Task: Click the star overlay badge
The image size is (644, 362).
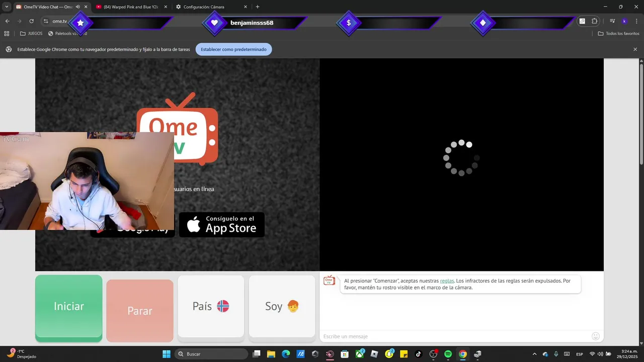Action: [x=80, y=23]
